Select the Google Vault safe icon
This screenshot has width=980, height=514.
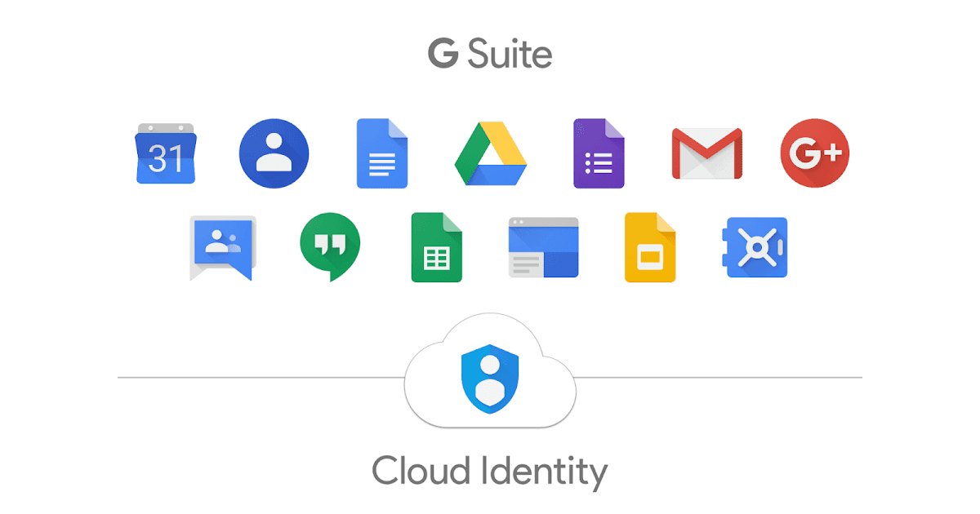755,247
